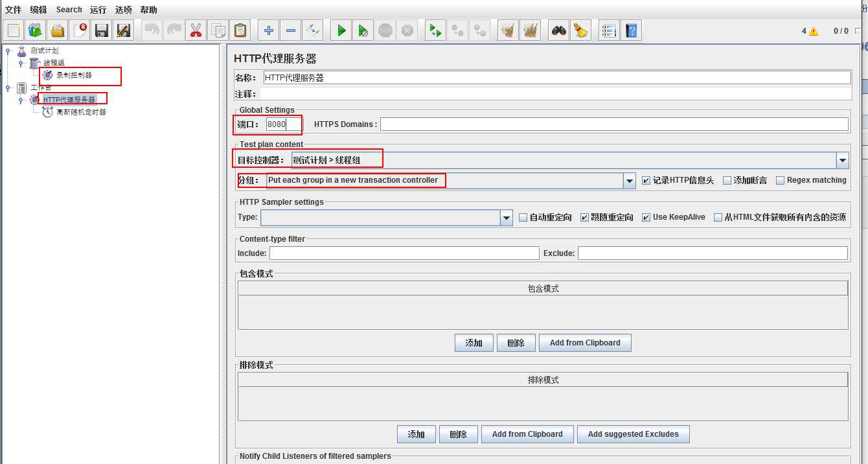Toggle 记录HTTP信息头 checkbox
This screenshot has width=868, height=464.
click(x=646, y=181)
